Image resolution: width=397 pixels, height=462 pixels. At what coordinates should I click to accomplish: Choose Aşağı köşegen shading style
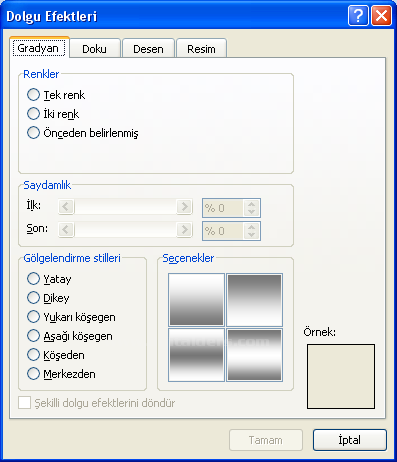[33, 335]
